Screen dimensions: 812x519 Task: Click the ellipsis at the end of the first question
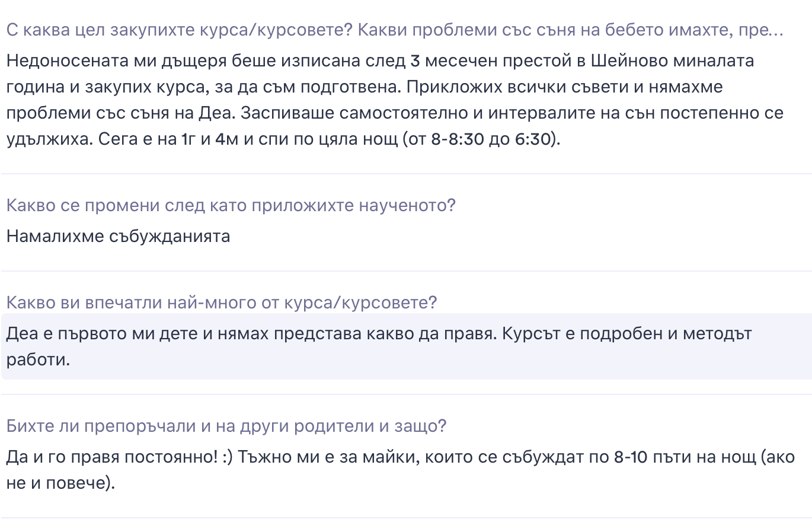click(776, 31)
